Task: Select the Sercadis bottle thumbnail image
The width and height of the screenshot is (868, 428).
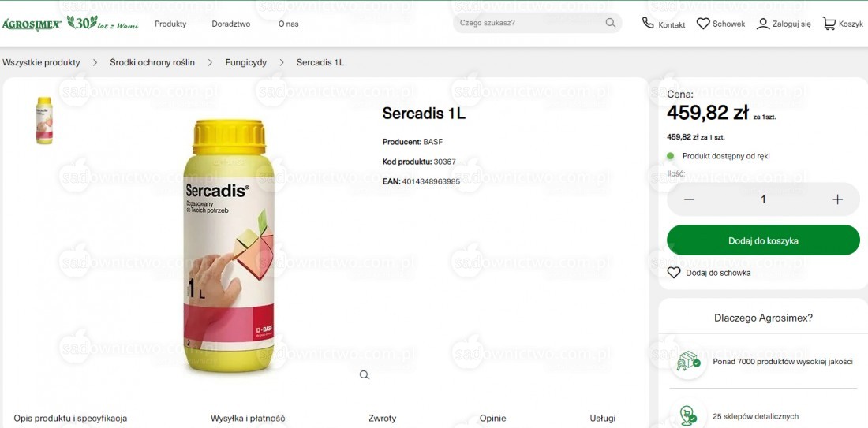Action: 44,121
